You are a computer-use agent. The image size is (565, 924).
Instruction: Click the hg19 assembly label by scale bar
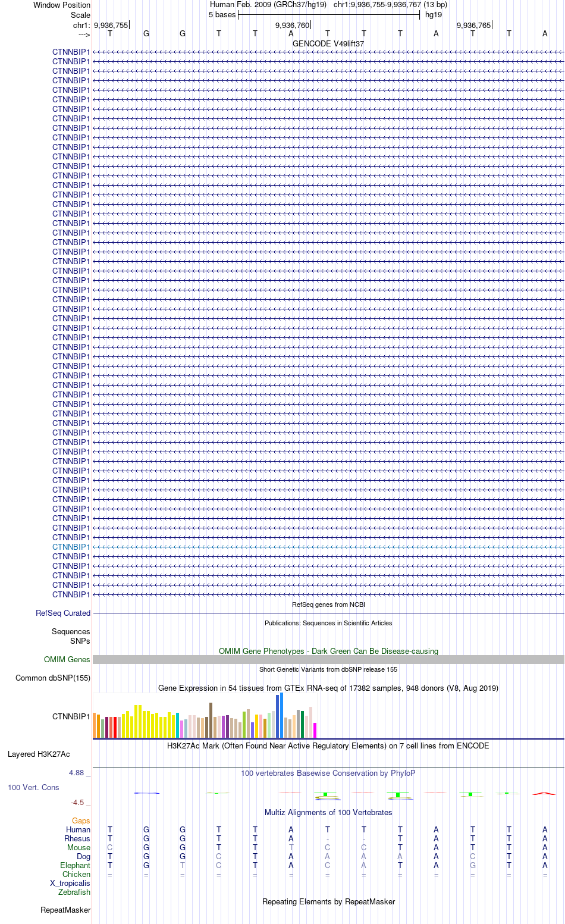434,14
